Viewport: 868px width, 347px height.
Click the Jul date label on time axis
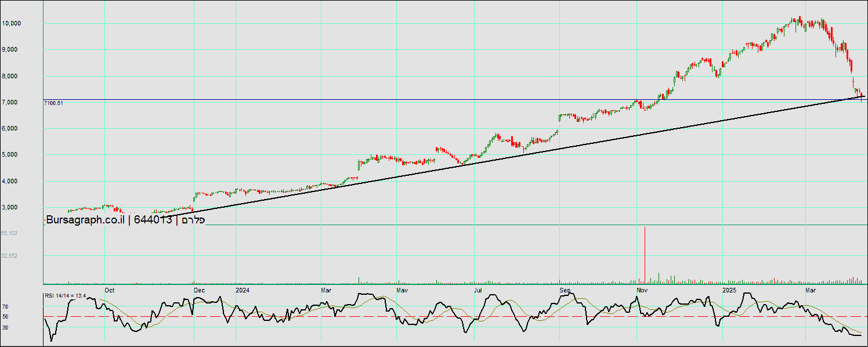[478, 290]
